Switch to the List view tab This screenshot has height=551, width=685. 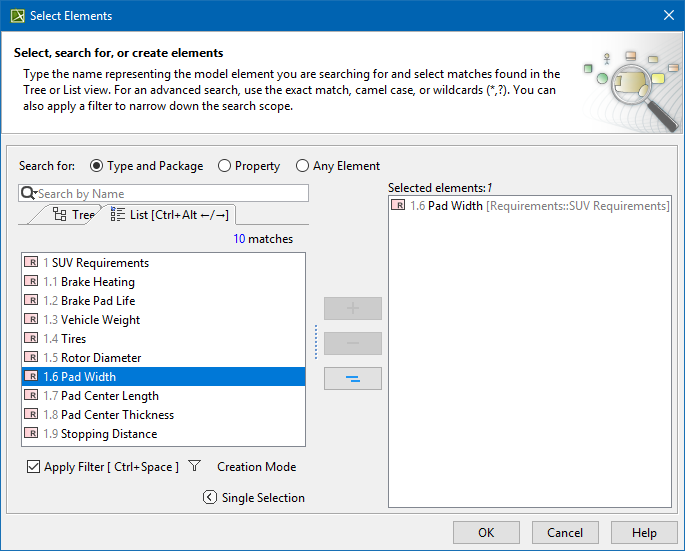(169, 214)
